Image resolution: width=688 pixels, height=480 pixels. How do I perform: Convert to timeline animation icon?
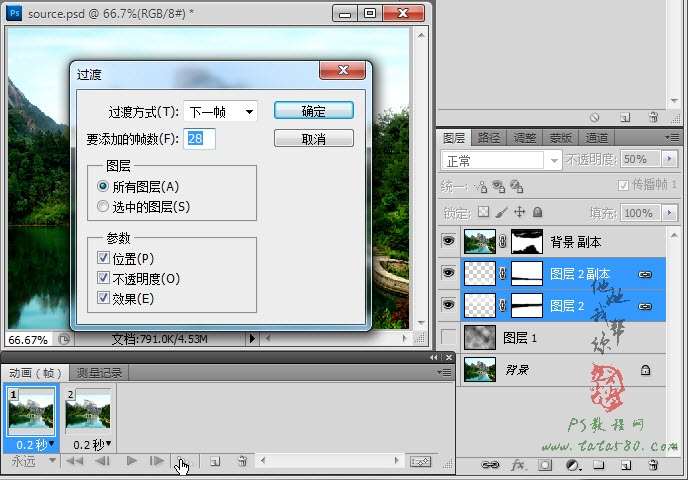tap(420, 462)
